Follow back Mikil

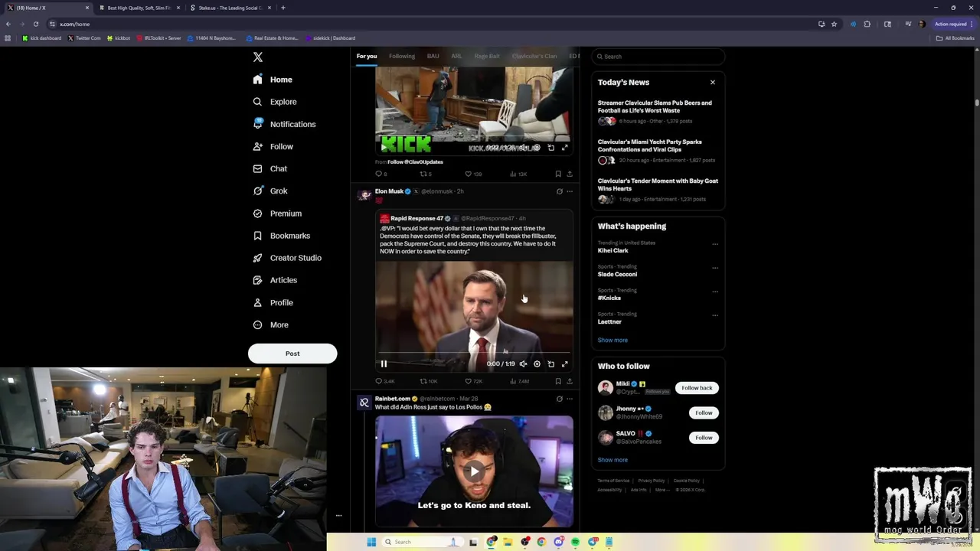point(697,388)
